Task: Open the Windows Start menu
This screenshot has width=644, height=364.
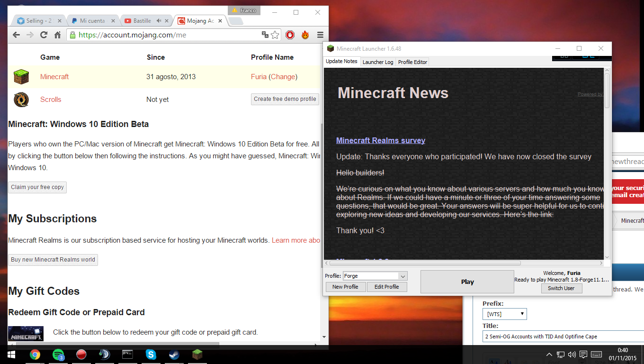Action: tap(10, 354)
